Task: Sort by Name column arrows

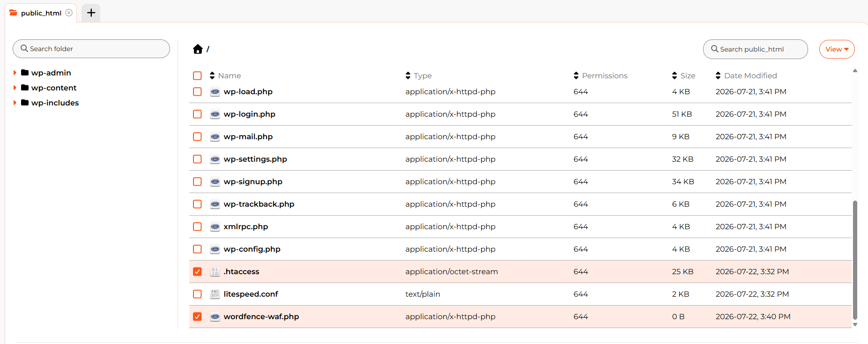Action: click(x=212, y=75)
